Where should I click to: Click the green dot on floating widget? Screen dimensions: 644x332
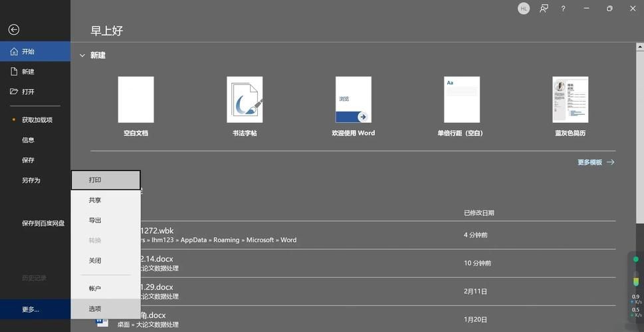pos(636,259)
